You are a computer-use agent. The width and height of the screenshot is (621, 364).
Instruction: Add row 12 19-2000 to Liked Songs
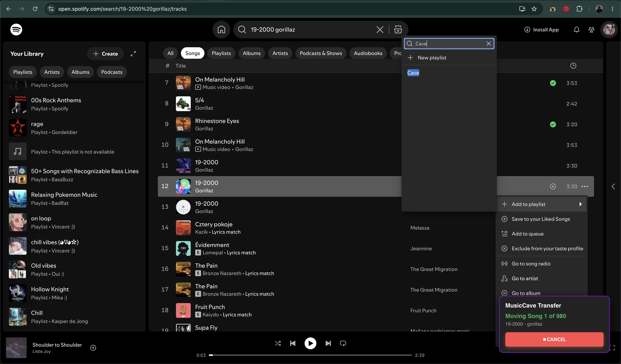coord(553,187)
